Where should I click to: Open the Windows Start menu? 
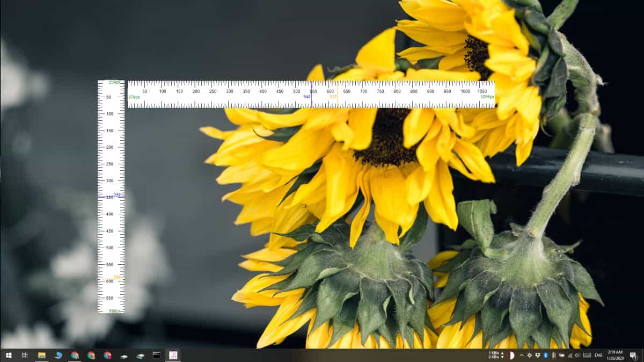point(8,355)
